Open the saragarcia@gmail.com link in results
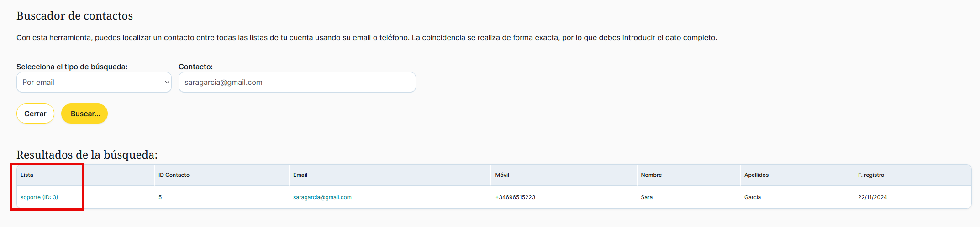Image resolution: width=980 pixels, height=227 pixels. (322, 197)
